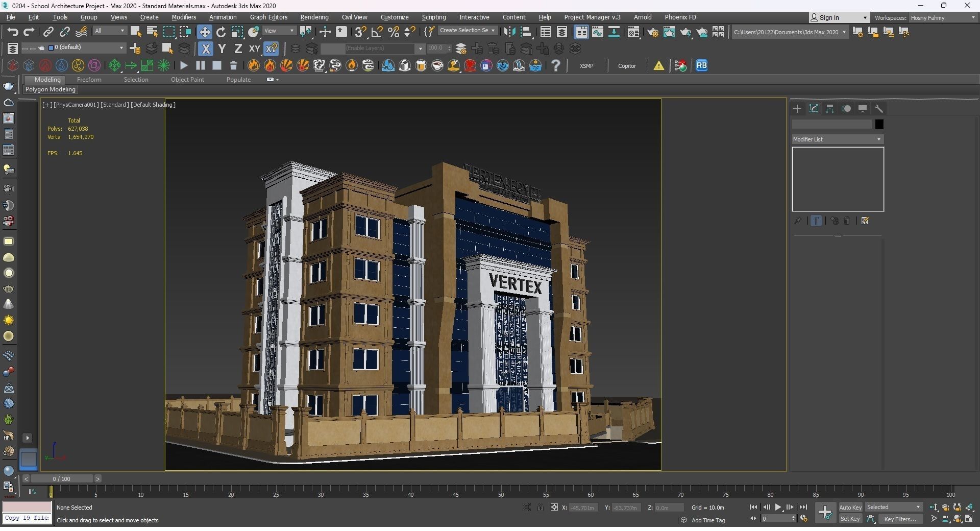Toggle the selection lock icon
Screen dimensions: 980x531
[x=540, y=508]
